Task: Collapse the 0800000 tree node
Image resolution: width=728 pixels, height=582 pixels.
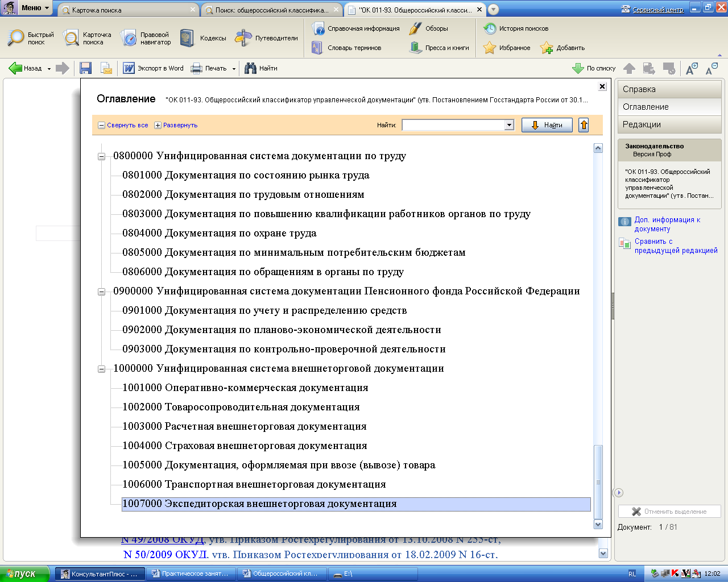Action: click(x=101, y=156)
